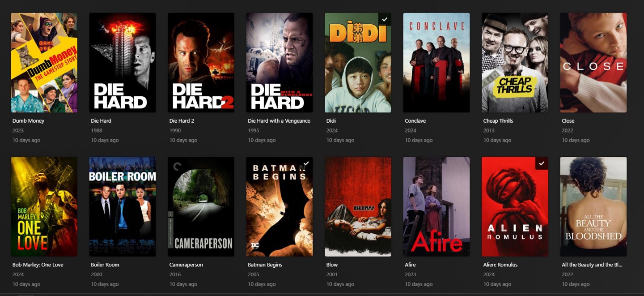Click the Batman Begins title text
644x296 pixels.
(x=265, y=265)
